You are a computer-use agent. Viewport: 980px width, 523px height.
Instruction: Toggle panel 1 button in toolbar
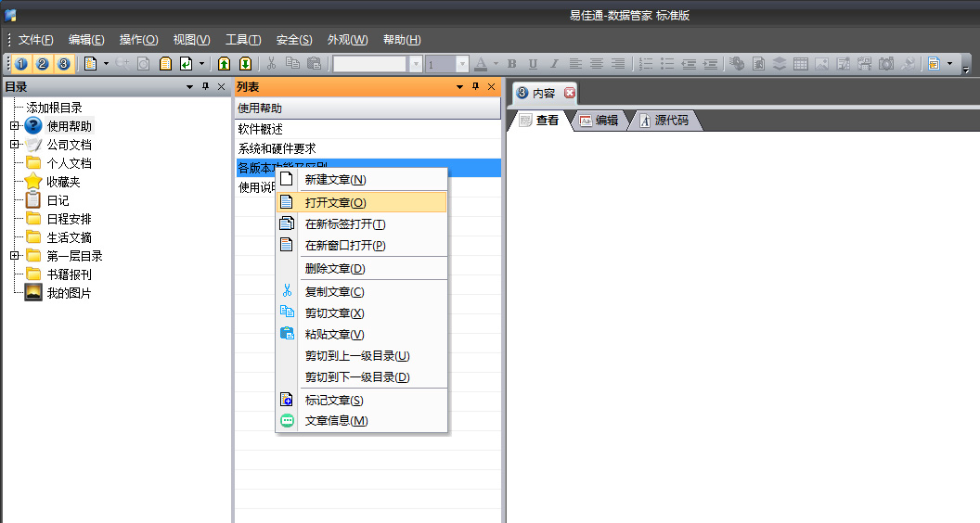[x=21, y=64]
